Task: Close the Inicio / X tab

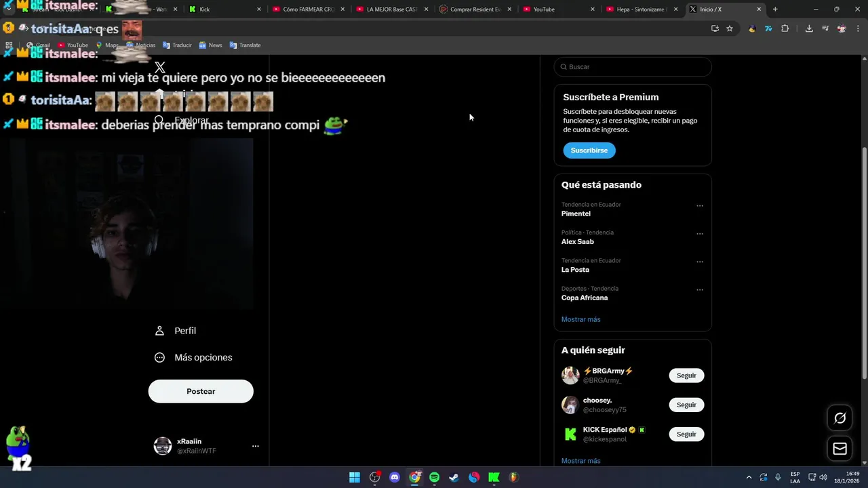Action: [759, 9]
